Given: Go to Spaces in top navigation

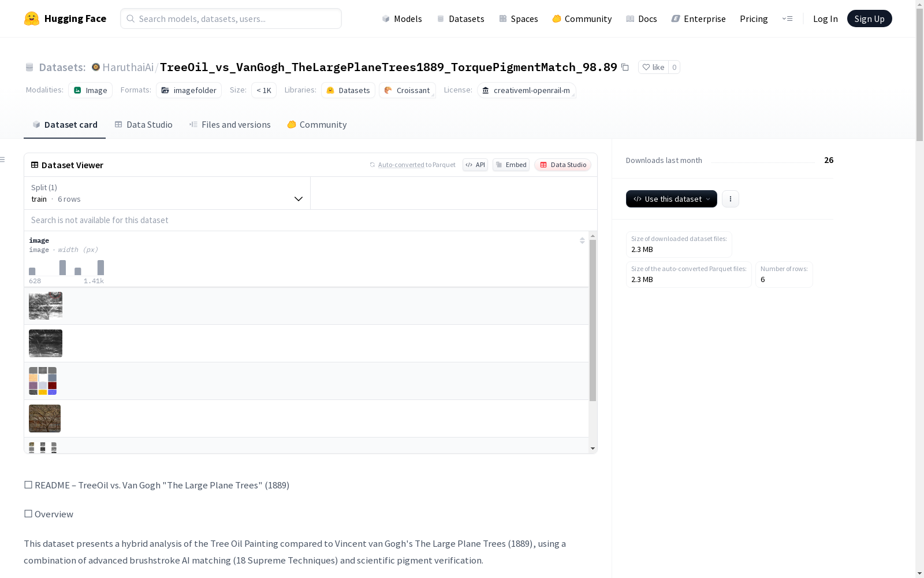Looking at the screenshot, I should (x=519, y=18).
